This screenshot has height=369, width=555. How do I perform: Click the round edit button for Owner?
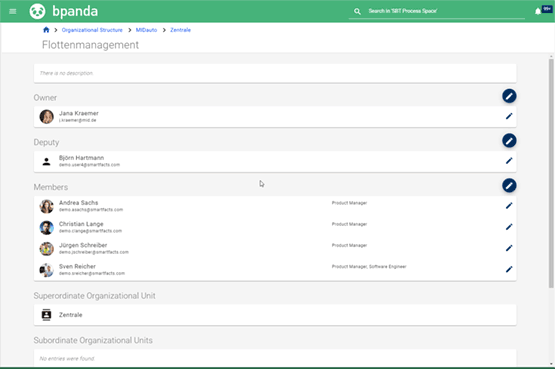point(509,96)
